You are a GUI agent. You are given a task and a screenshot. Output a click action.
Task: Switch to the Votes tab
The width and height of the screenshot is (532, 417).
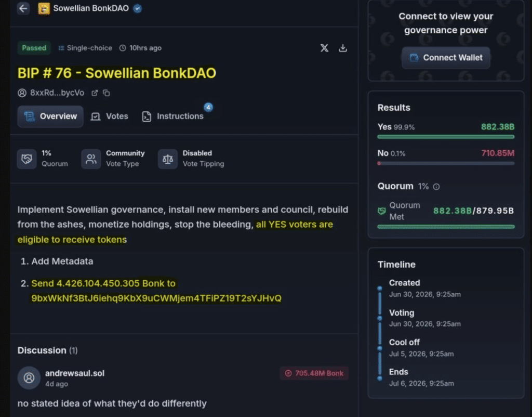pos(109,116)
